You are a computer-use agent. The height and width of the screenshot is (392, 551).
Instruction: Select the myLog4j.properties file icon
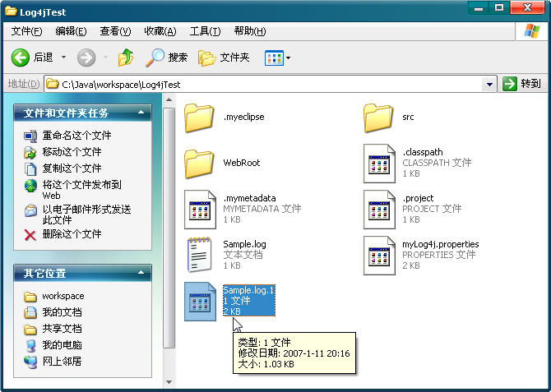[x=379, y=256]
